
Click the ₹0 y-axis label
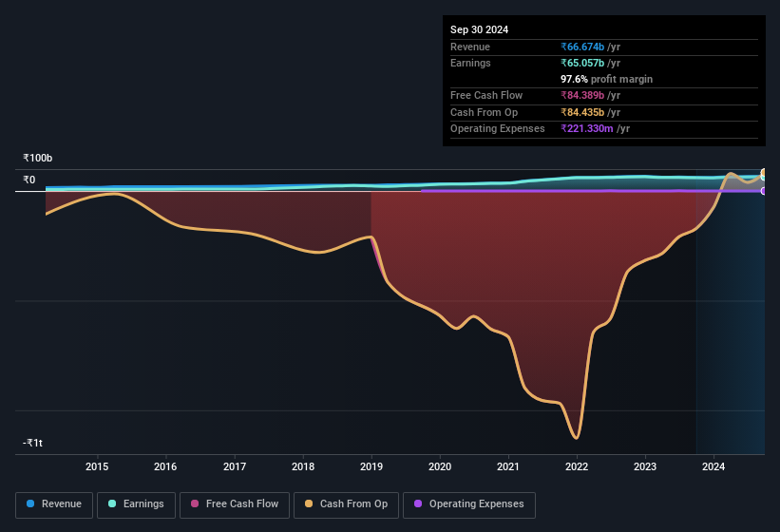click(29, 180)
